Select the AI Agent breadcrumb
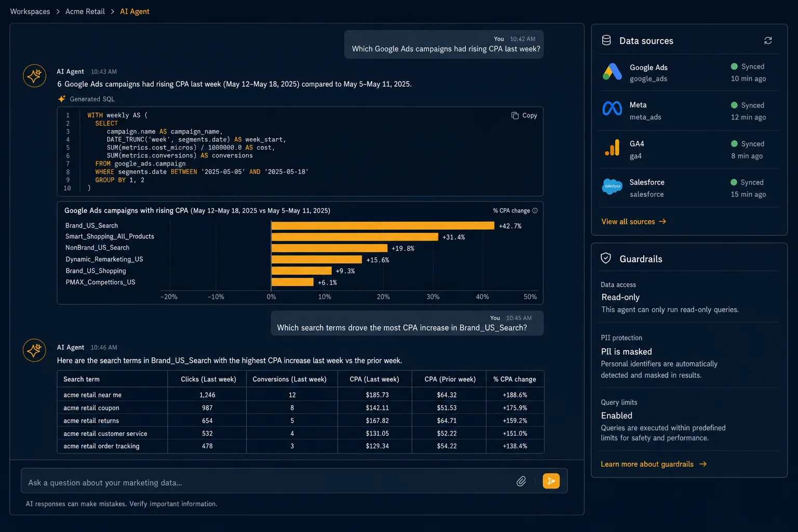The image size is (798, 532). [135, 11]
